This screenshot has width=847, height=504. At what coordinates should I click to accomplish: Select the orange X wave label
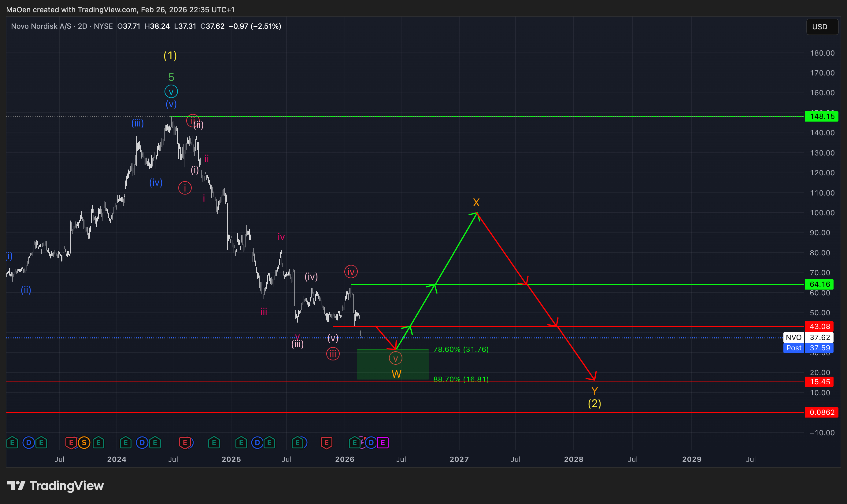[x=476, y=203]
